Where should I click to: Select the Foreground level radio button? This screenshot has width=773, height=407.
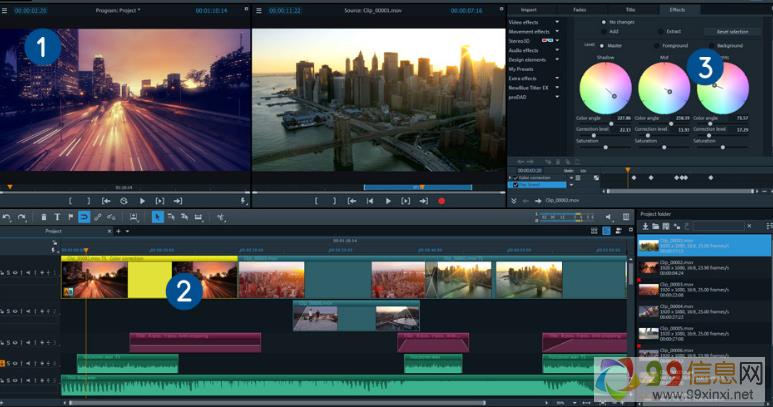657,45
